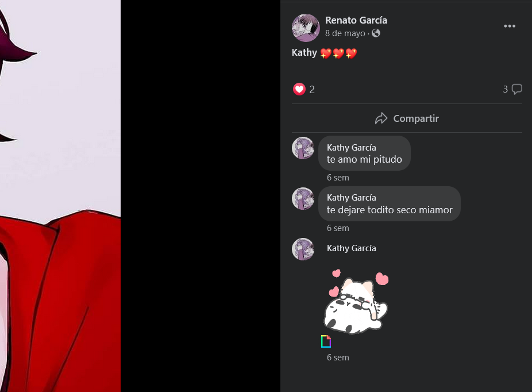The image size is (532, 392).
Task: Open the three-dot post options menu
Action: click(x=510, y=26)
